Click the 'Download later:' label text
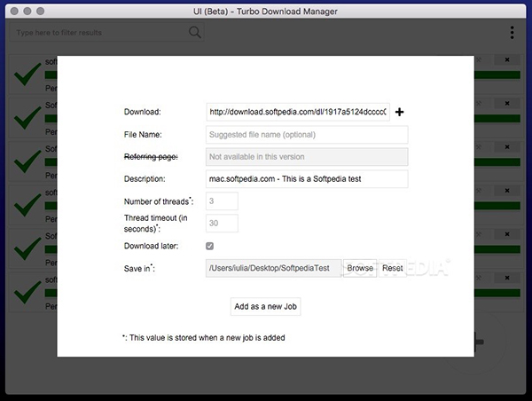 (151, 246)
